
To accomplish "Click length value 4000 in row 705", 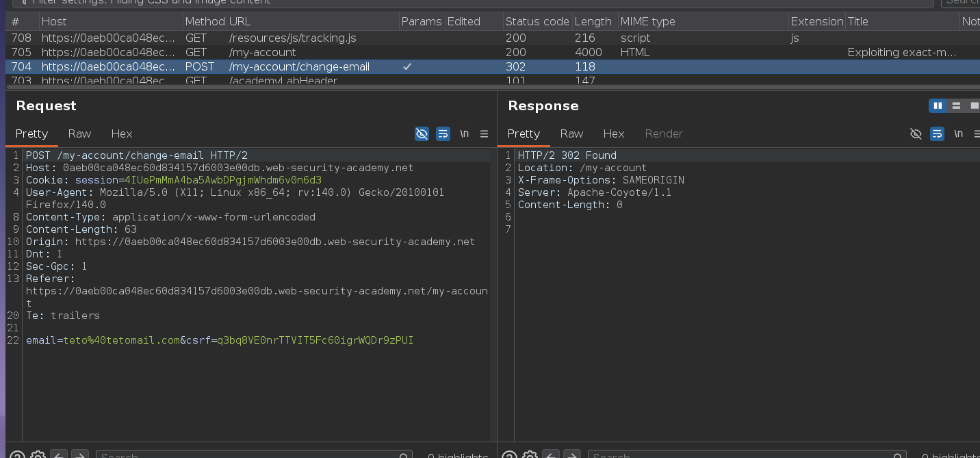I will coord(589,52).
